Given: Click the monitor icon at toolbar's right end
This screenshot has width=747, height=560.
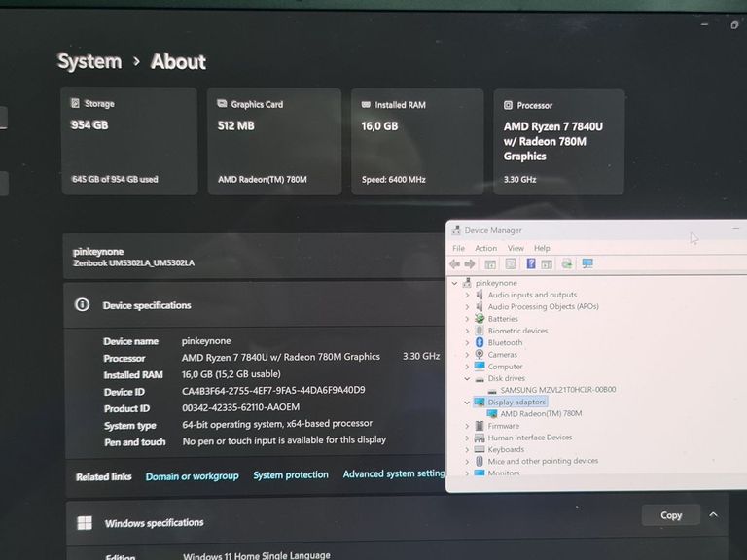Looking at the screenshot, I should (x=587, y=263).
